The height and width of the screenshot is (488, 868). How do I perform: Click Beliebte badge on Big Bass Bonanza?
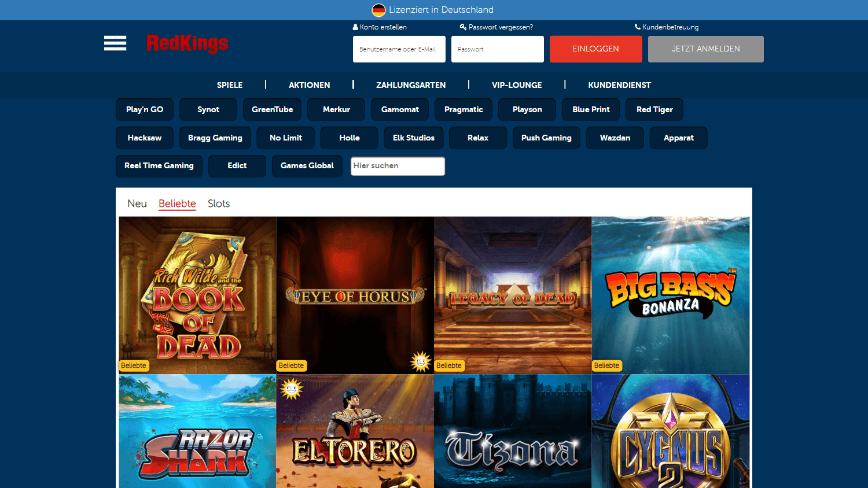tap(606, 365)
